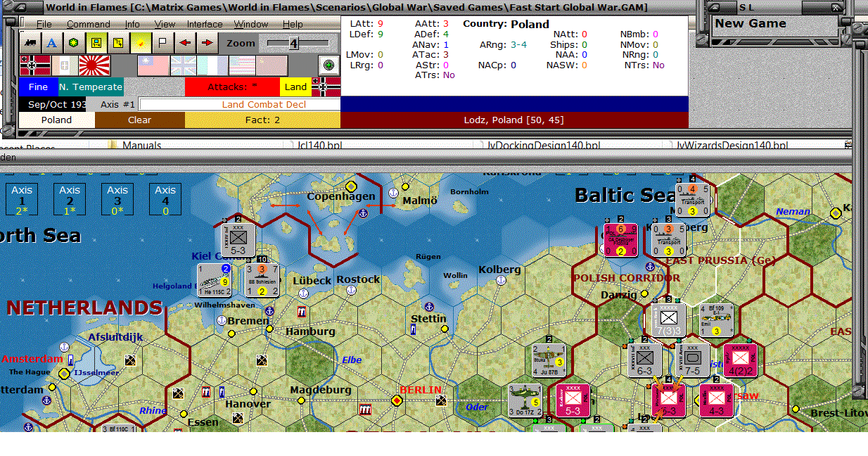This screenshot has height=456, width=868.
Task: Select the Axis 2 box on map
Action: [x=70, y=200]
